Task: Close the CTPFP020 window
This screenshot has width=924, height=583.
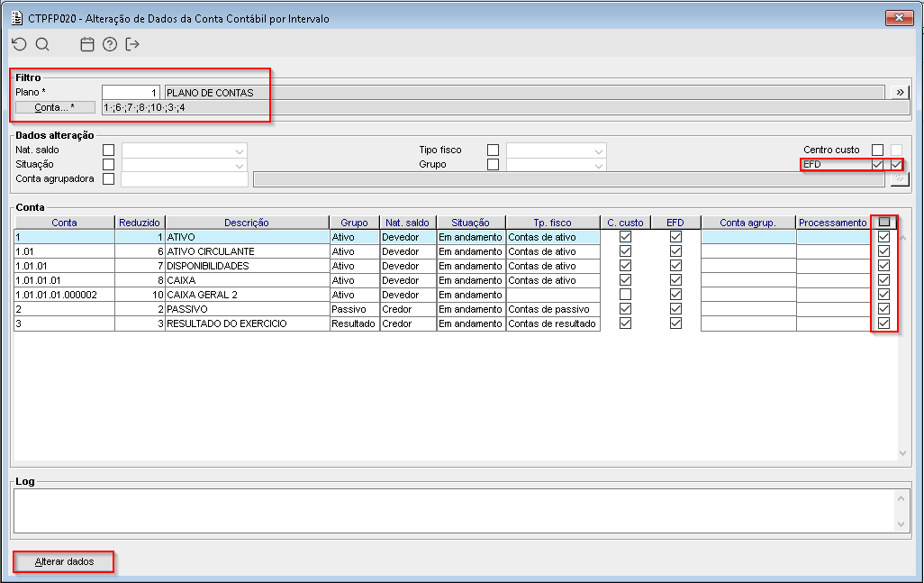Action: (x=900, y=18)
